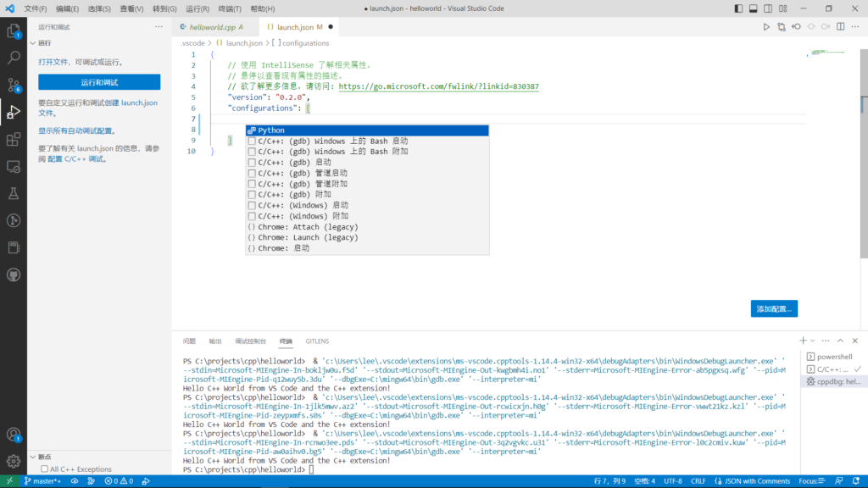Enable the All C++ Exceptions checkbox
Viewport: 868px width, 488px height.
pyautogui.click(x=44, y=469)
